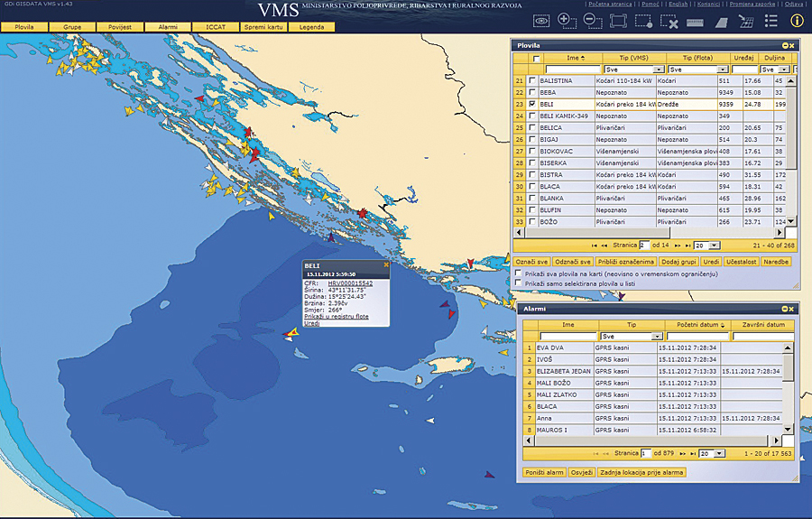Expand the Alarmi Tip filter dropdown
Viewport: 812px width, 519px height.
659,336
